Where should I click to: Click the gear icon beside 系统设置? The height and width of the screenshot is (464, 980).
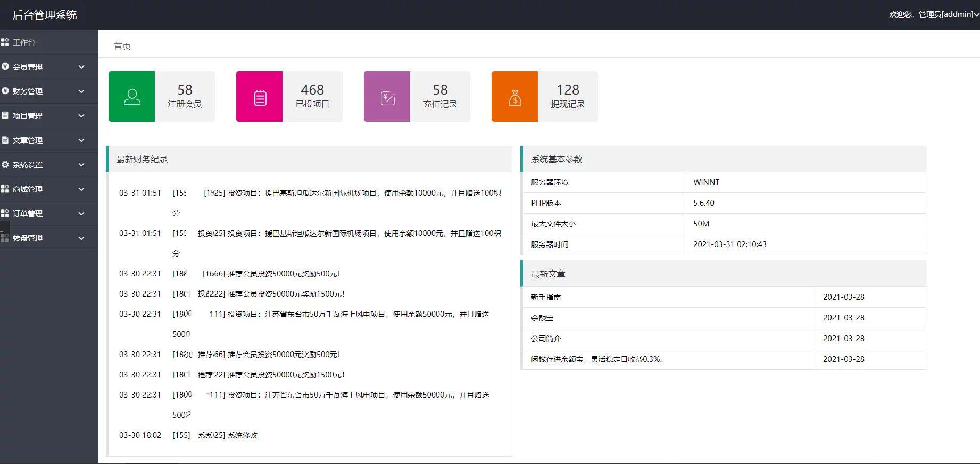click(5, 165)
